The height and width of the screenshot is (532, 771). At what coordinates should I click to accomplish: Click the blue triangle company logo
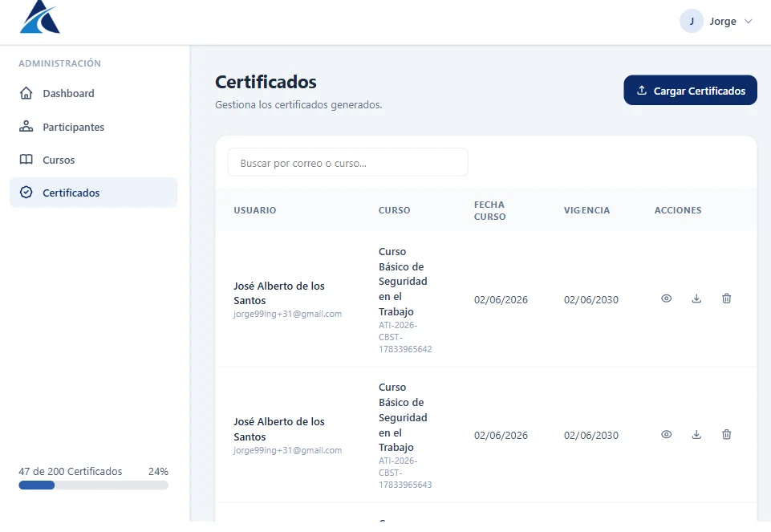coord(40,17)
